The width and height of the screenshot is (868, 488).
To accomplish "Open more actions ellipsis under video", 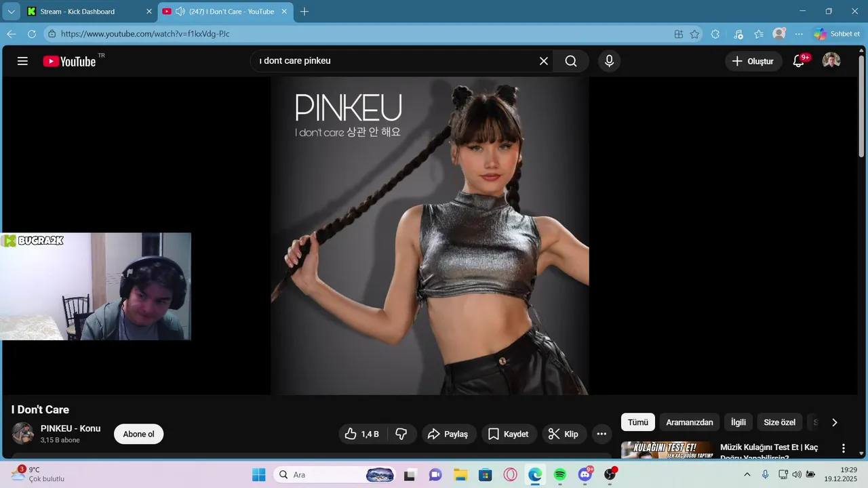I will (x=601, y=434).
